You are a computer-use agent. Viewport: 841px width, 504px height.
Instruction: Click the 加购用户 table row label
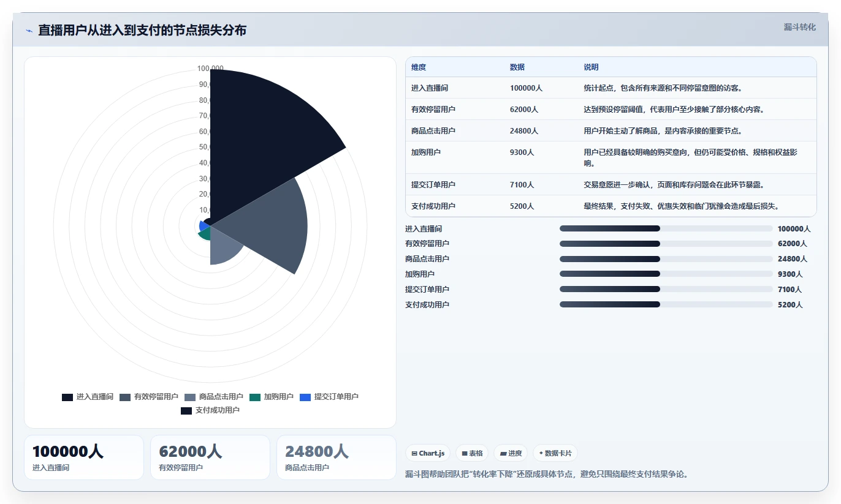[x=426, y=152]
